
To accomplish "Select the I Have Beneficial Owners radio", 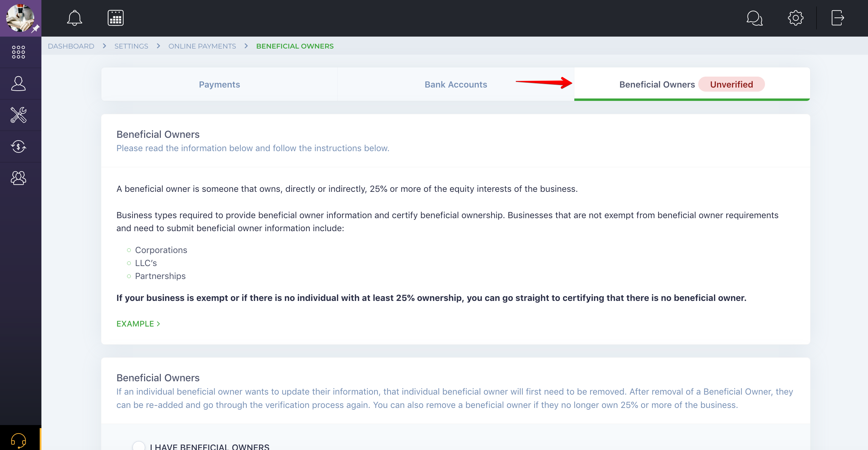I will [x=139, y=446].
